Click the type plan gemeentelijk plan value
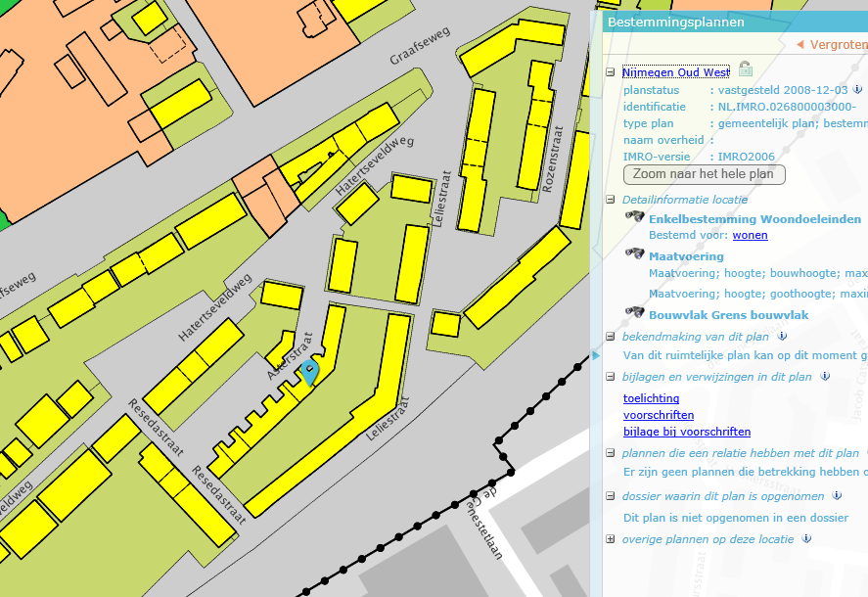Image resolution: width=868 pixels, height=597 pixels. pos(793,123)
